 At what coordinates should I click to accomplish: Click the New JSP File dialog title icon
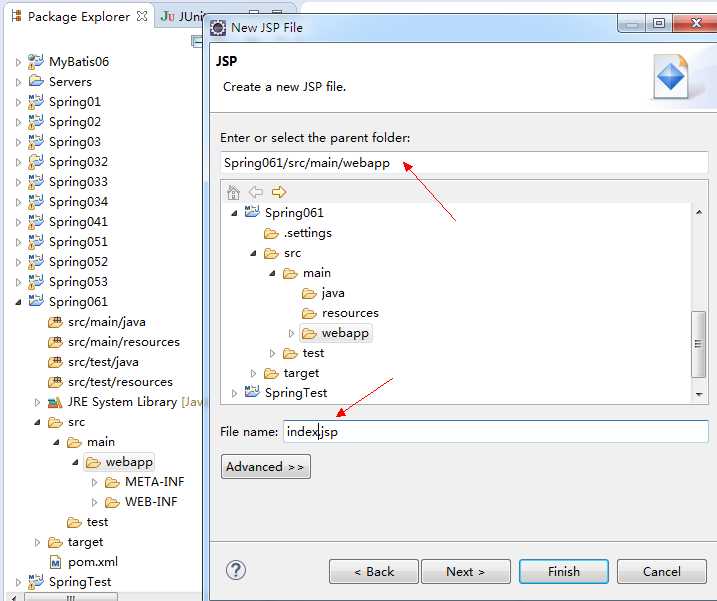point(218,28)
